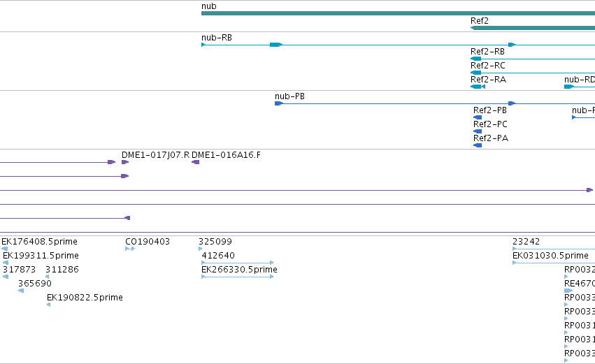Select the CO190403 feature label

coord(148,242)
